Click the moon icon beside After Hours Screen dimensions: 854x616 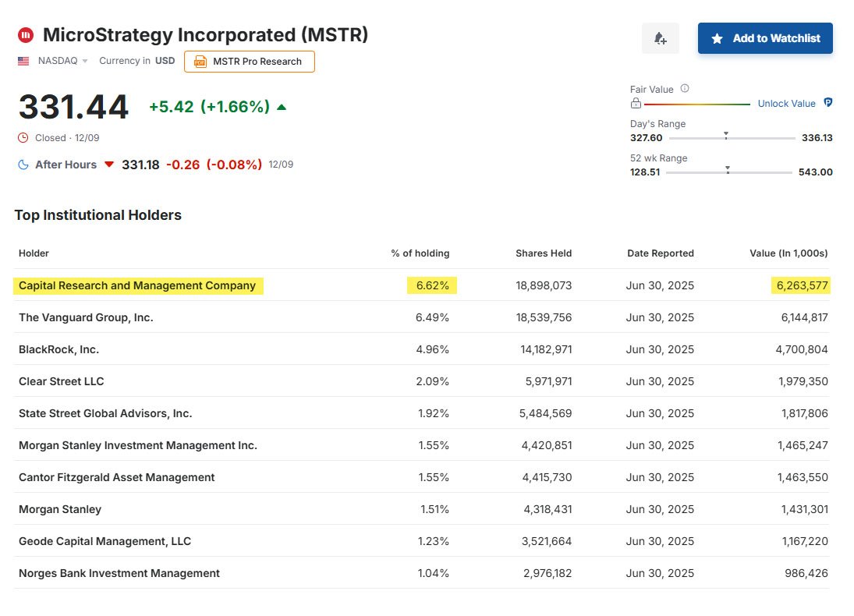pyautogui.click(x=23, y=165)
